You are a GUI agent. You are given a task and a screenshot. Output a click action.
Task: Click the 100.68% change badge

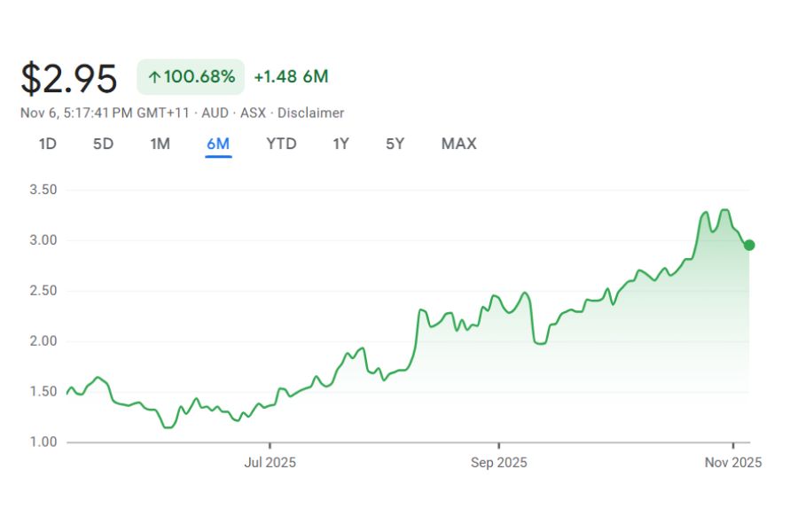[191, 77]
